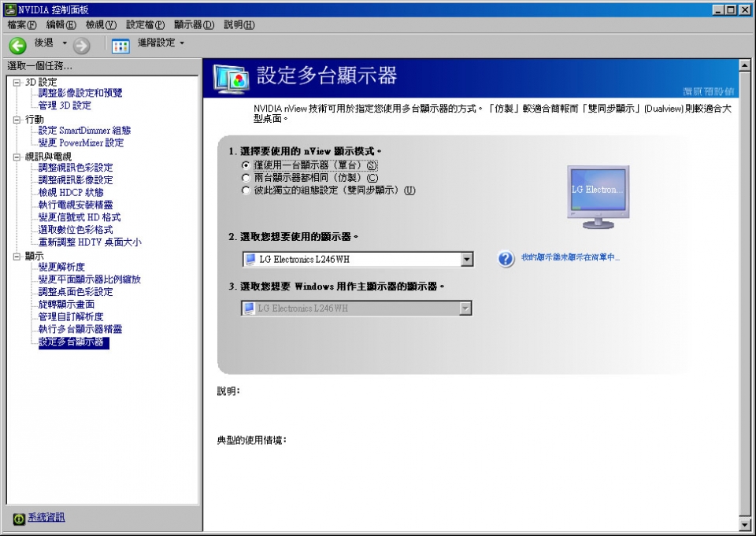Open 調整視訊影像設定 task
The image size is (756, 536).
pos(76,180)
